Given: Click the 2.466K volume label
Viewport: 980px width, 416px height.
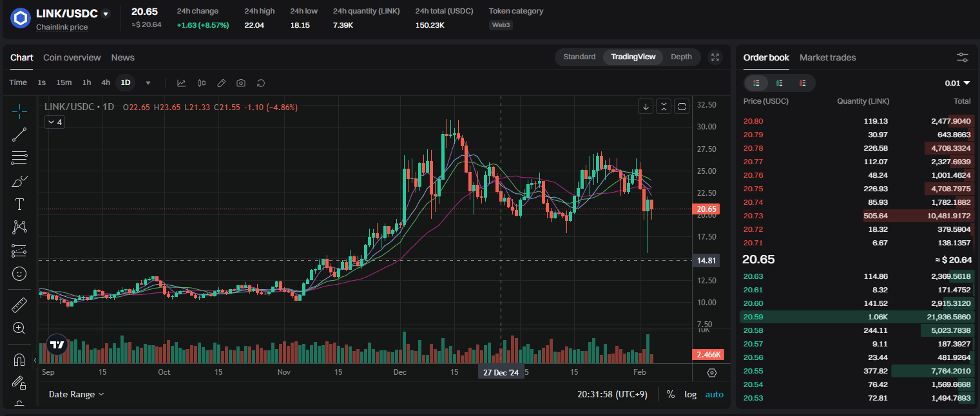Looking at the screenshot, I should click(709, 355).
